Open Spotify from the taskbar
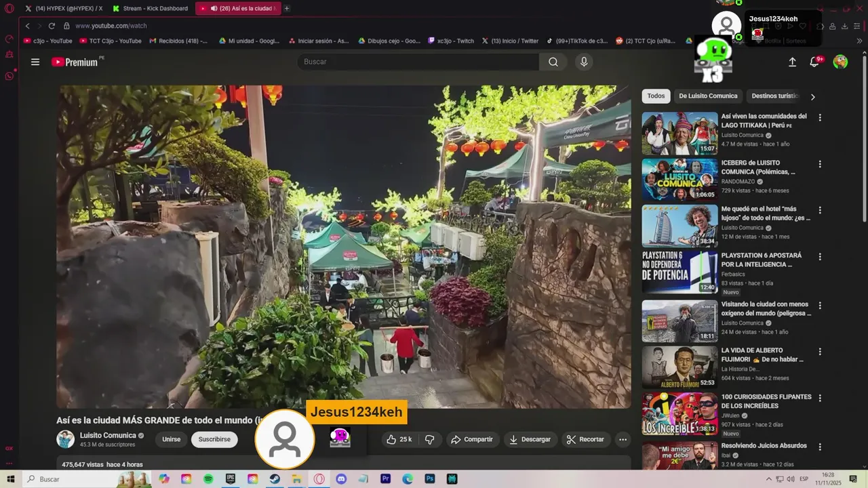The width and height of the screenshot is (868, 488). (x=208, y=479)
